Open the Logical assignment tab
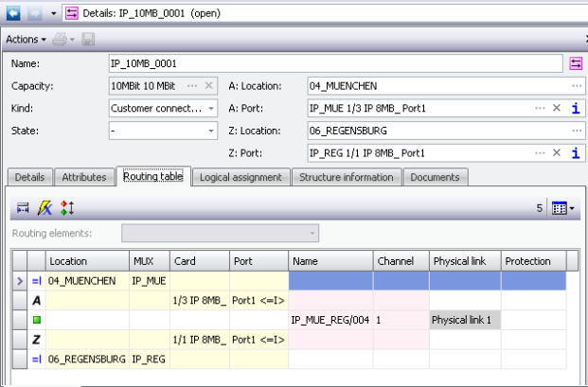 (x=241, y=177)
